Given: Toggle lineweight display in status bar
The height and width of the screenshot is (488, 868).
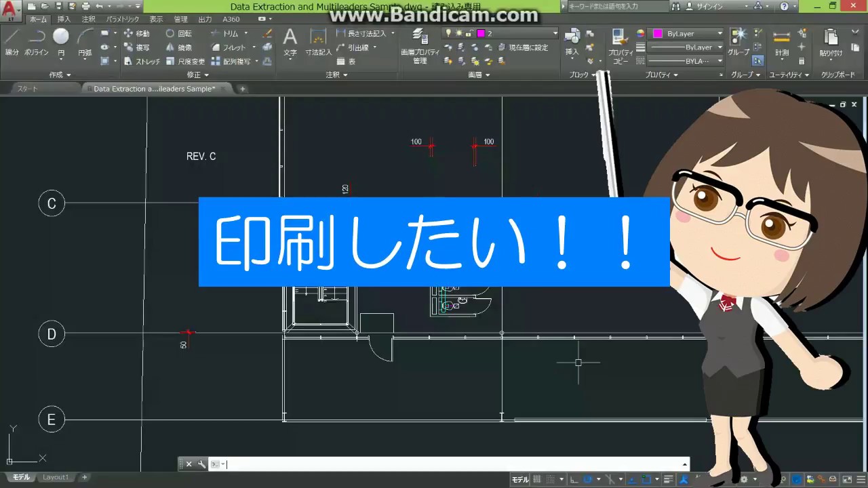Looking at the screenshot, I should 669,479.
